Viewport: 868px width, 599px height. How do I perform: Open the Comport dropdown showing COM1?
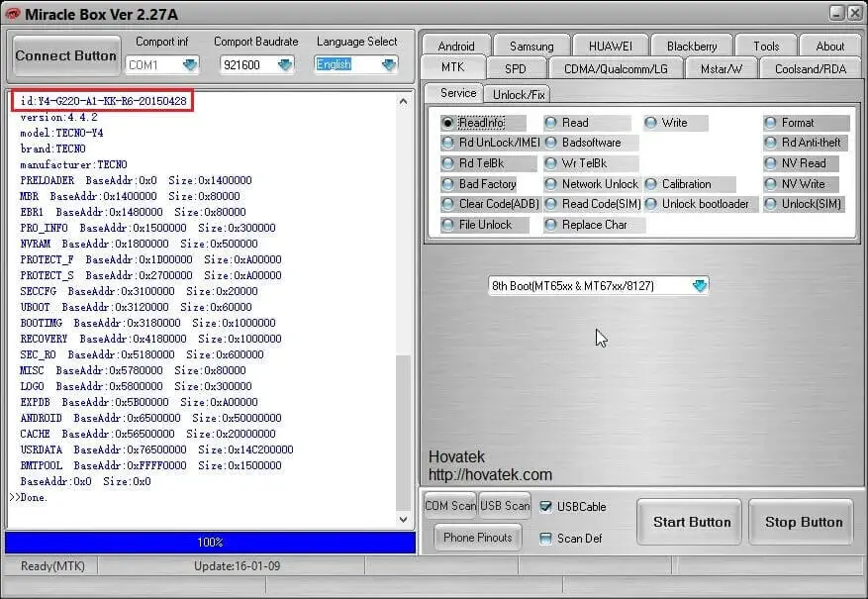click(x=188, y=62)
